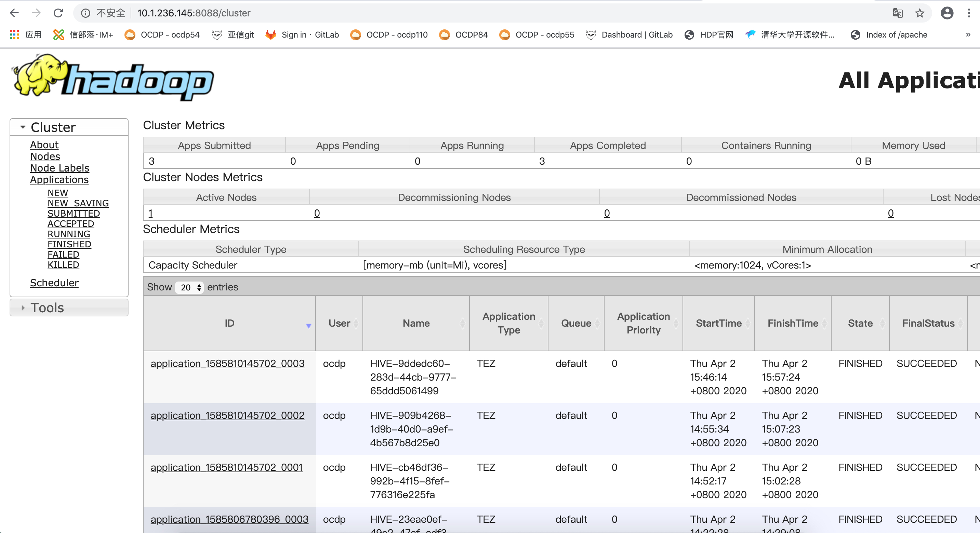
Task: Collapse the Cluster sidebar section
Action: point(69,127)
